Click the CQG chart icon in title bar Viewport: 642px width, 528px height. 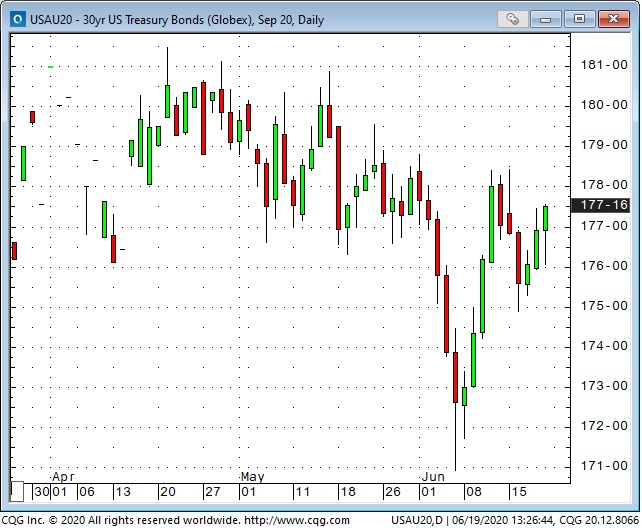[x=18, y=19]
